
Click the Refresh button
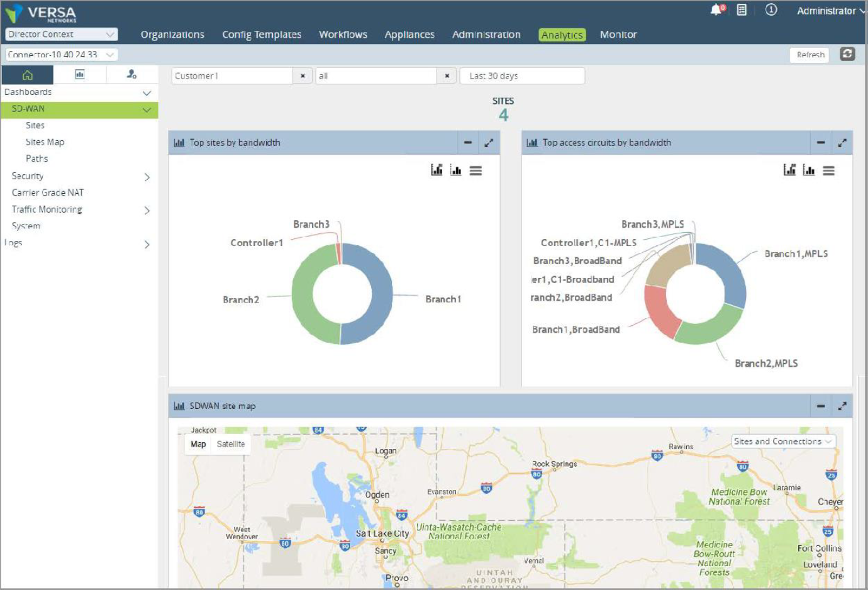(x=810, y=55)
